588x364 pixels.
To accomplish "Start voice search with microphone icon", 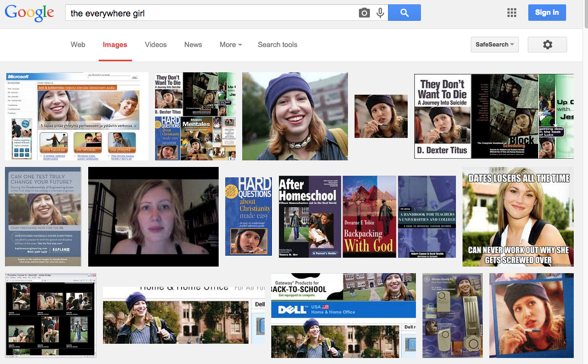I will pos(380,13).
